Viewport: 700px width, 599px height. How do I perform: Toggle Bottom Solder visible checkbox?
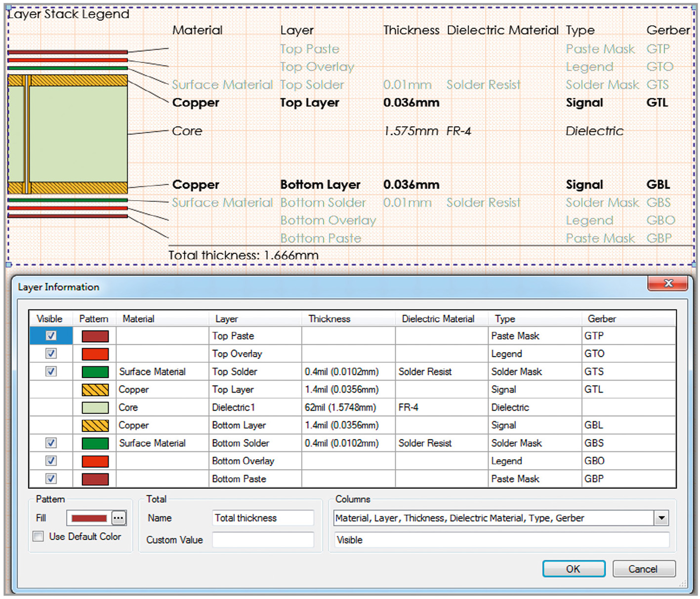click(51, 443)
